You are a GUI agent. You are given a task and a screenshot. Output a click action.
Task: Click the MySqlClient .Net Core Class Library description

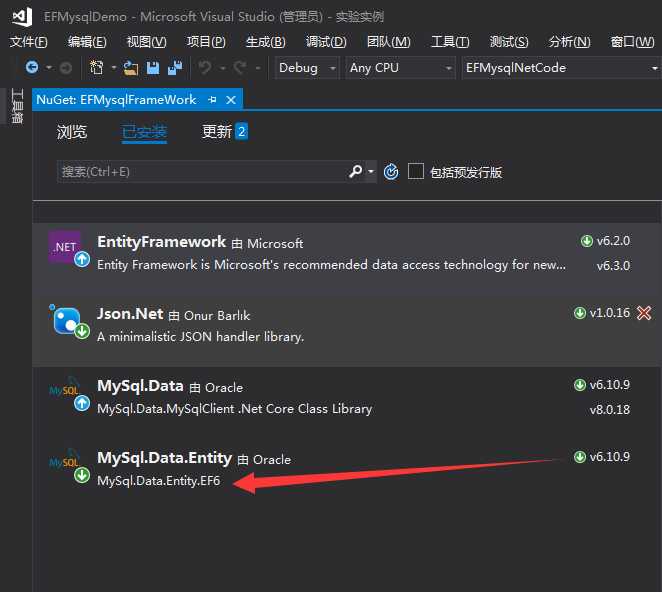(235, 409)
